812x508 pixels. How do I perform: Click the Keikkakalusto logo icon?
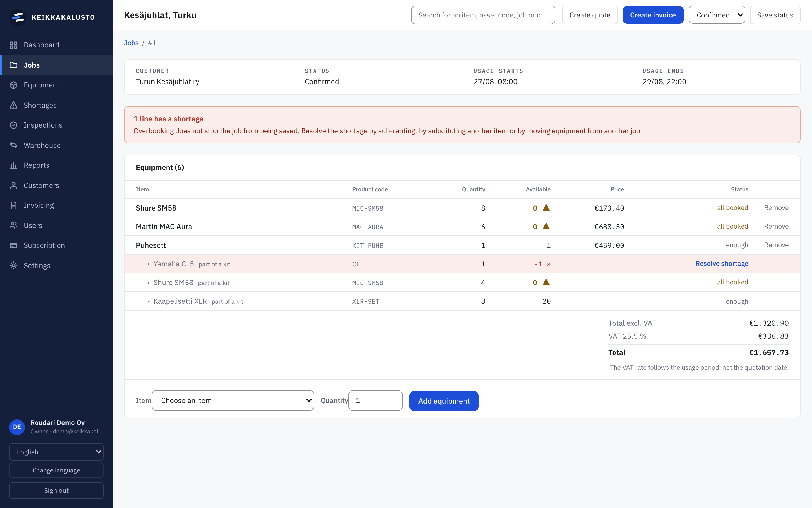click(x=17, y=17)
